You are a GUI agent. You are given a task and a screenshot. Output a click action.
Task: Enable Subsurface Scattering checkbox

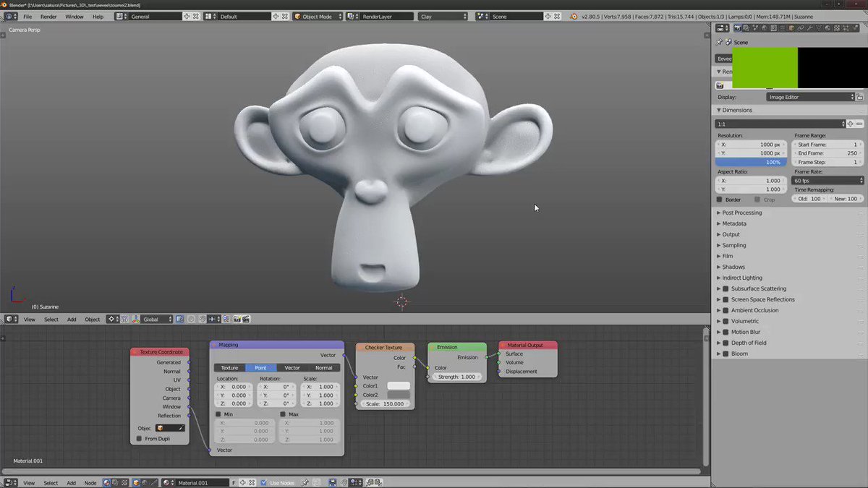[x=726, y=288]
